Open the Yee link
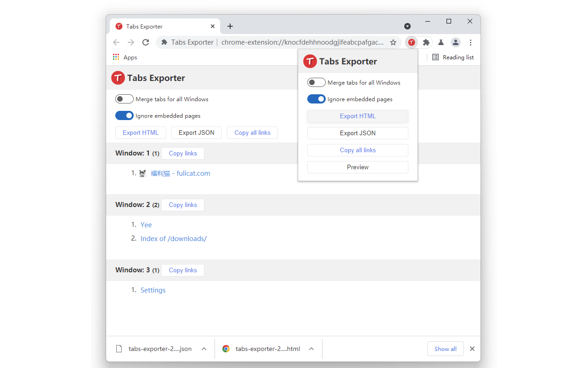 point(146,224)
